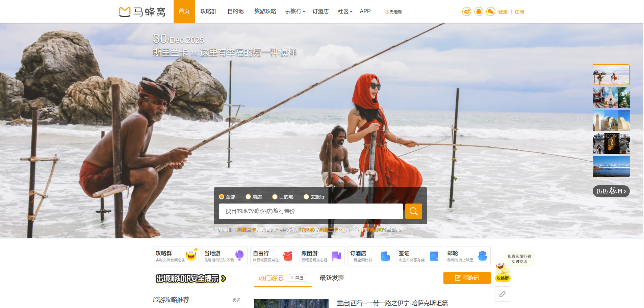Expand the 社区 dropdown menu

[345, 11]
